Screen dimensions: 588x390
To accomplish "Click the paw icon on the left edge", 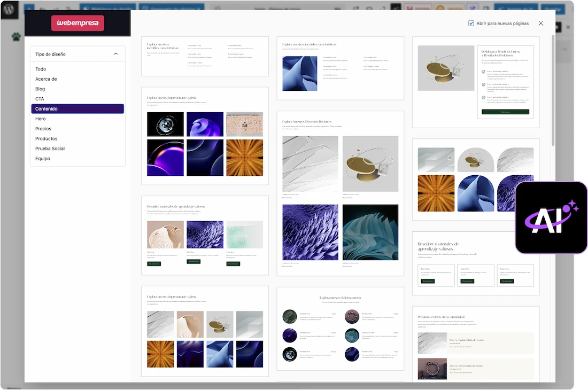I will click(17, 37).
